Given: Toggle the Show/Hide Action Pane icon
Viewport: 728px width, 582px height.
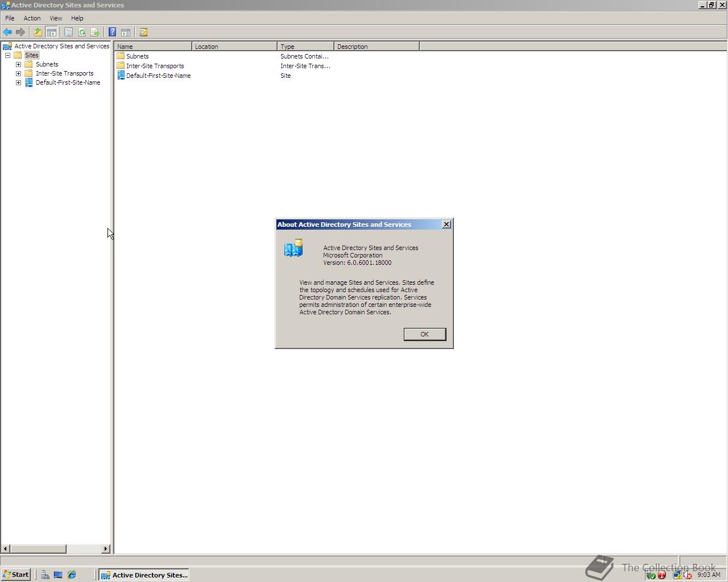Looking at the screenshot, I should click(126, 32).
